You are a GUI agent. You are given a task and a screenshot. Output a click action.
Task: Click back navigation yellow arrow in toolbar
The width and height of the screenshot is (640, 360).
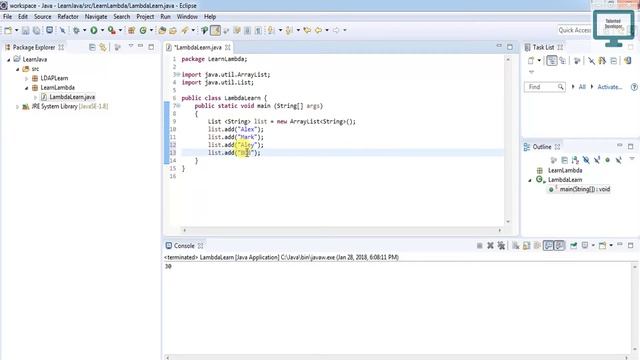(x=318, y=30)
